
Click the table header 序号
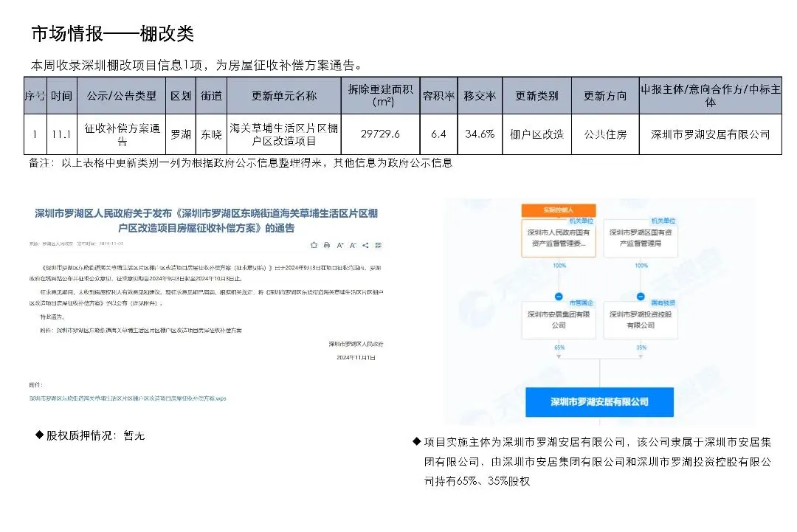tap(35, 95)
